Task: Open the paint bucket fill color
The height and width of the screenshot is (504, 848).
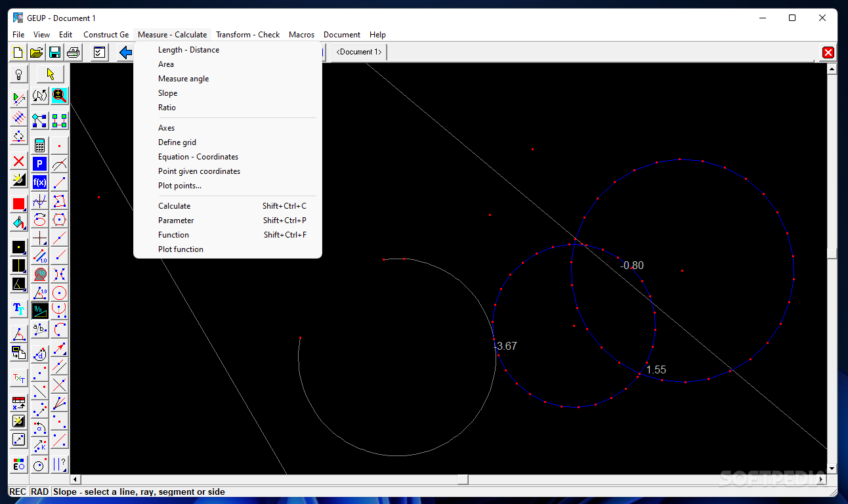Action: coord(18,222)
